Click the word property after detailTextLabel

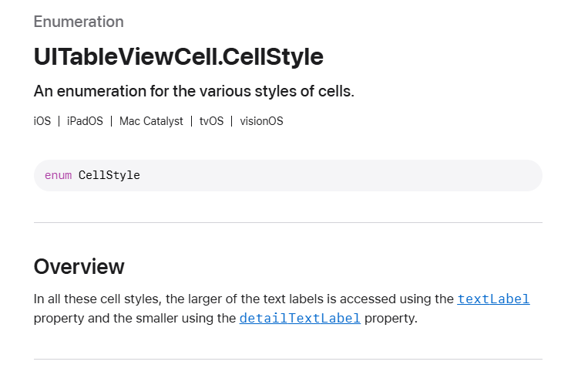(x=391, y=319)
